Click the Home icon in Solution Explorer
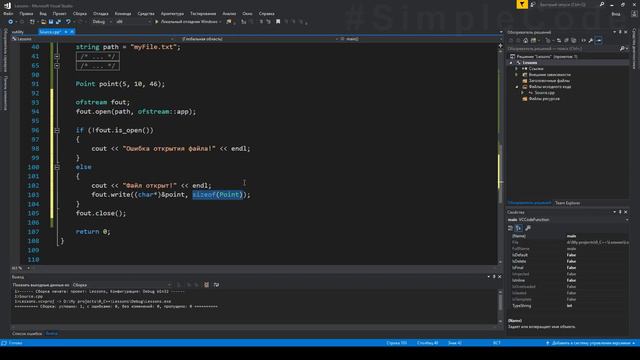Viewport: 640px width, 360px height. click(x=525, y=40)
